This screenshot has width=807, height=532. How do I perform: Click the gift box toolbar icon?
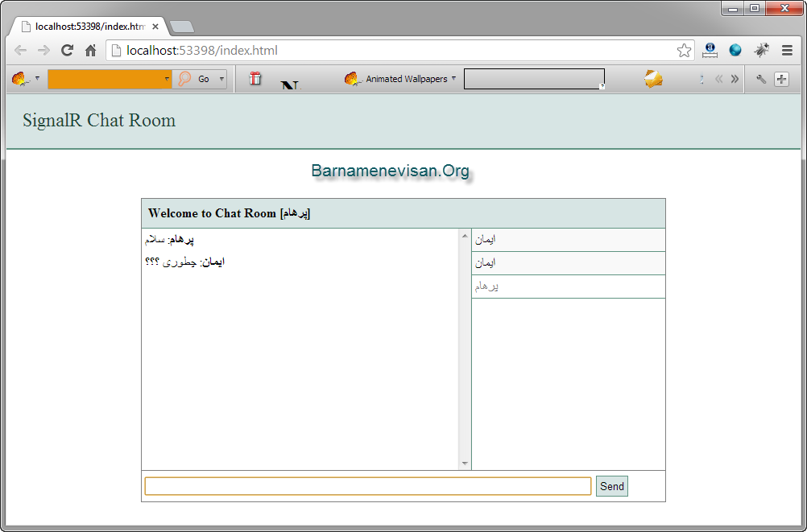click(x=255, y=78)
